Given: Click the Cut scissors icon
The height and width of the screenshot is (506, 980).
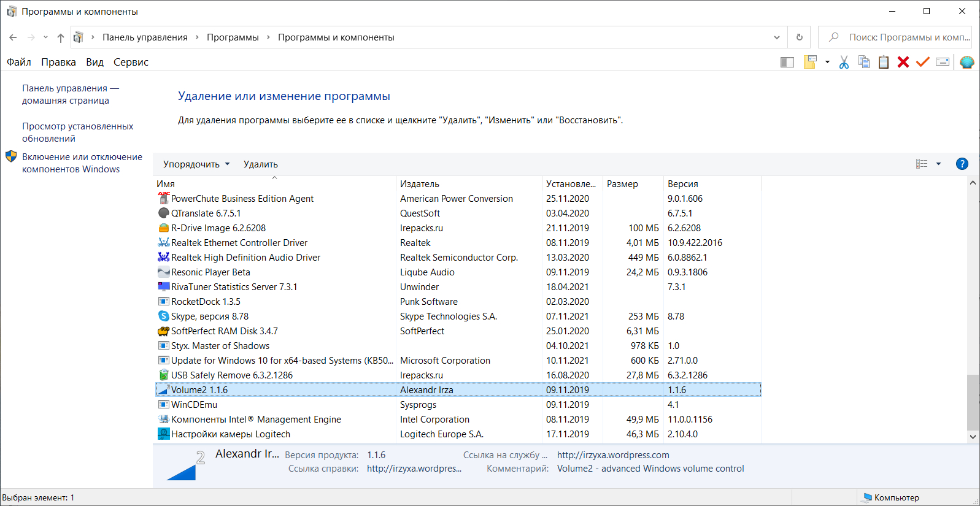Looking at the screenshot, I should (x=844, y=62).
